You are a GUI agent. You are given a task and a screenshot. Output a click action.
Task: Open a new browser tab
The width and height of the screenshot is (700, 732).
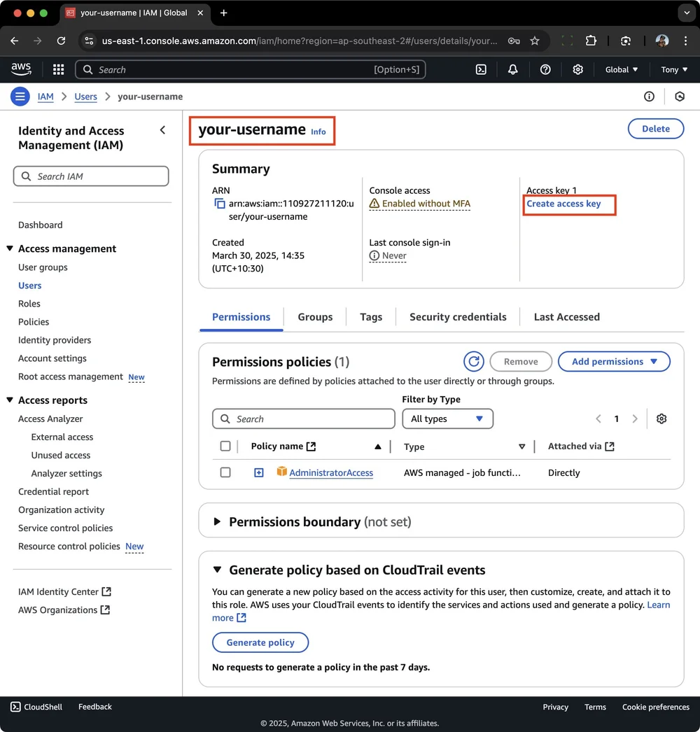tap(224, 13)
